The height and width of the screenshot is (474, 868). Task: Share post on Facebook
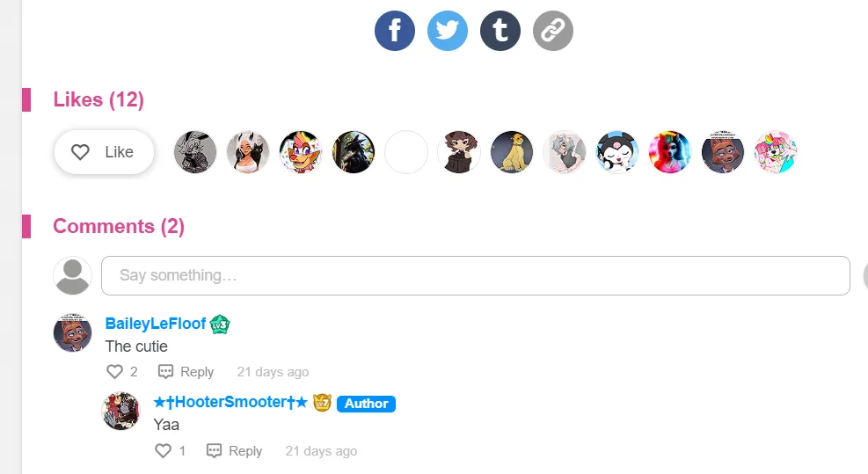(395, 31)
